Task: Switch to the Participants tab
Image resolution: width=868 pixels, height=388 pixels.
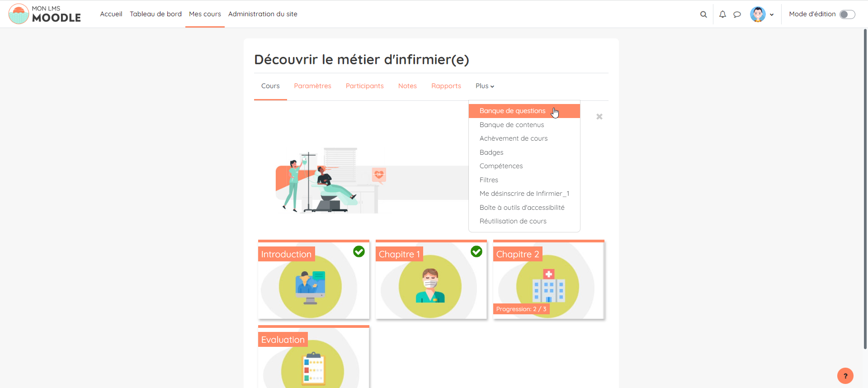Action: point(364,86)
